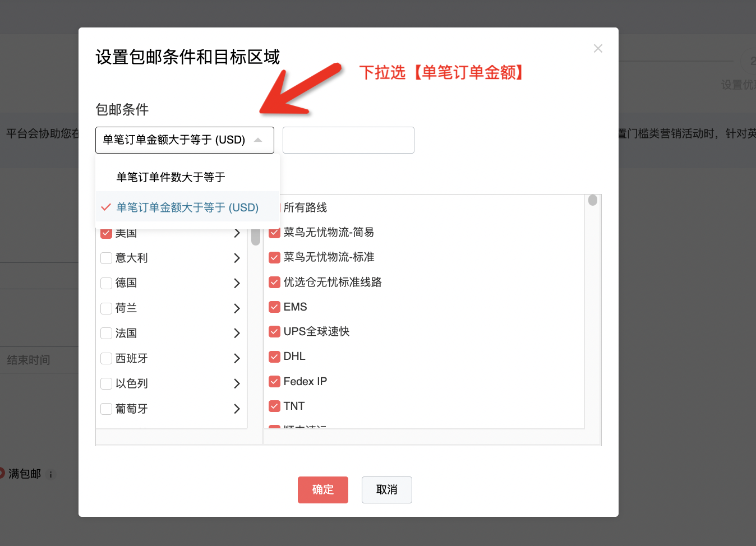Uncheck the EMS shipping route
The image size is (756, 546).
(274, 307)
